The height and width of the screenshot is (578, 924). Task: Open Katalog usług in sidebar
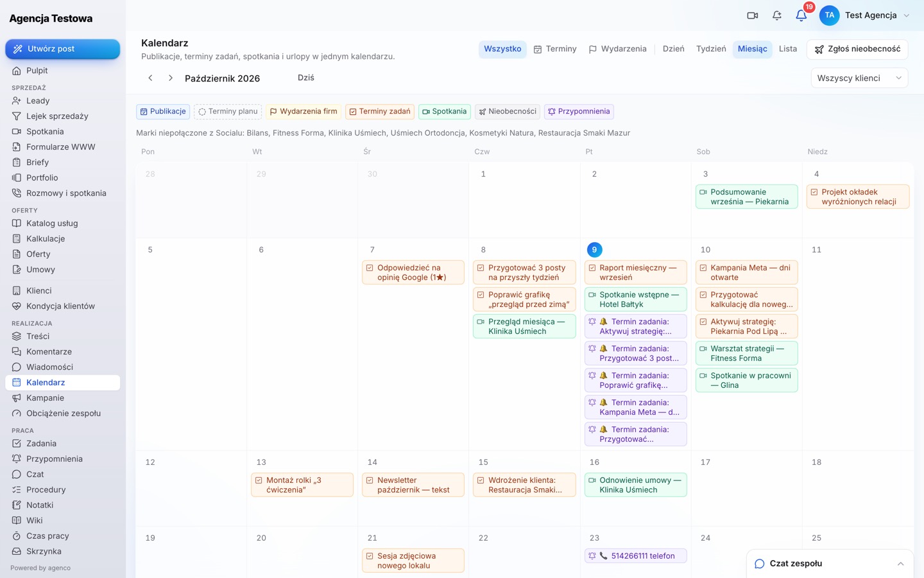(x=62, y=223)
